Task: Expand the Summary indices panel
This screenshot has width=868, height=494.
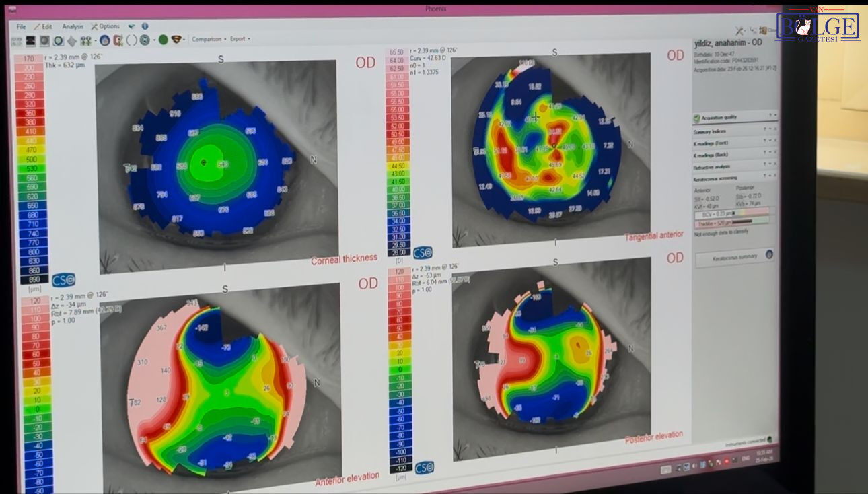Action: tap(735, 131)
